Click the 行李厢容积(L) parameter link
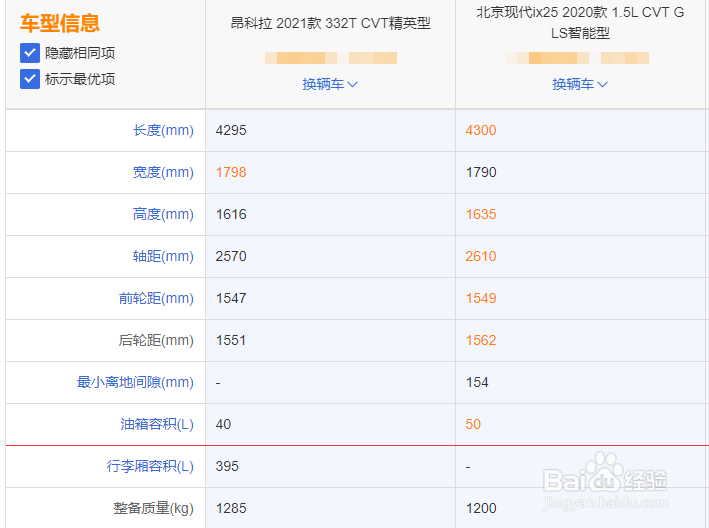This screenshot has height=528, width=709. coord(150,467)
